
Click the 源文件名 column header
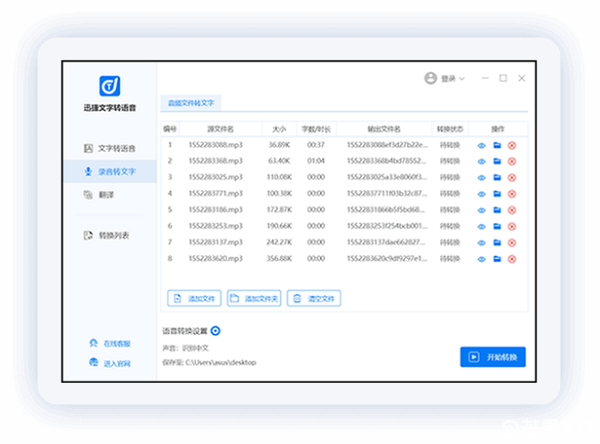click(x=220, y=129)
